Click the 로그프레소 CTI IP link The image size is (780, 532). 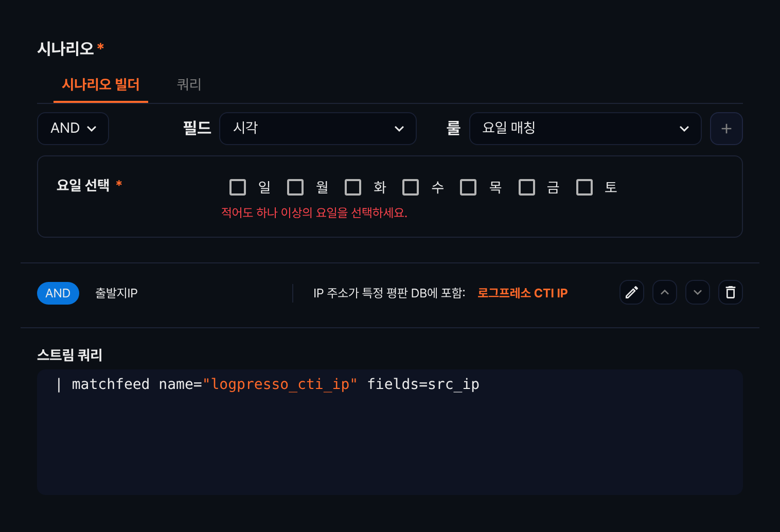(x=522, y=293)
